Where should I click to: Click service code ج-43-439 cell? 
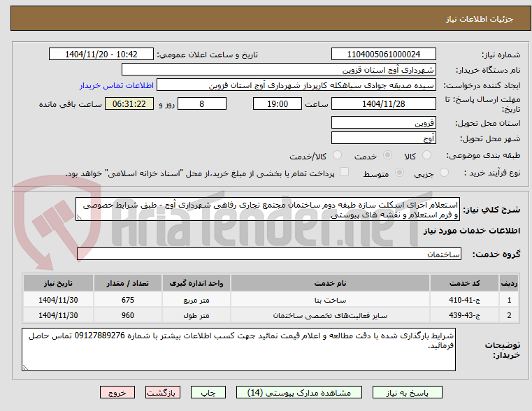click(464, 315)
